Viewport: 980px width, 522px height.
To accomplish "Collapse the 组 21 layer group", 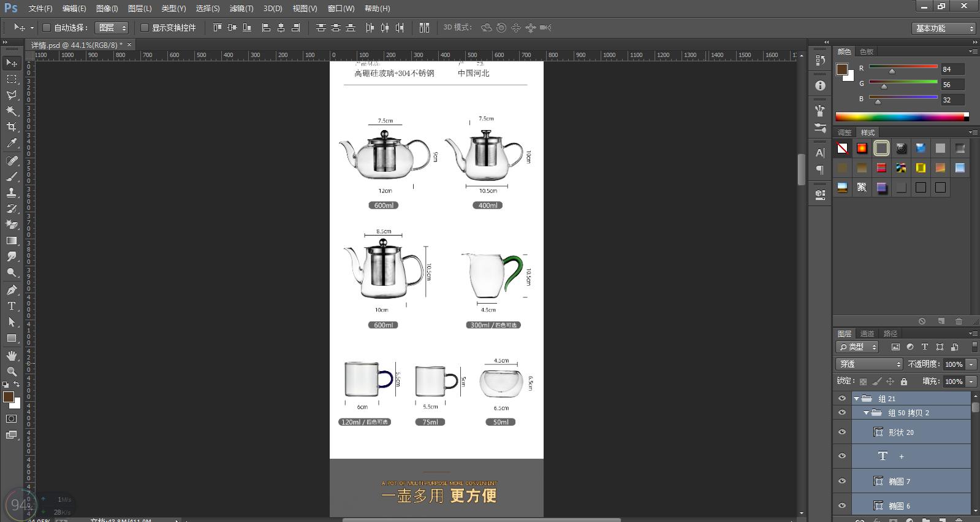I will pyautogui.click(x=856, y=399).
